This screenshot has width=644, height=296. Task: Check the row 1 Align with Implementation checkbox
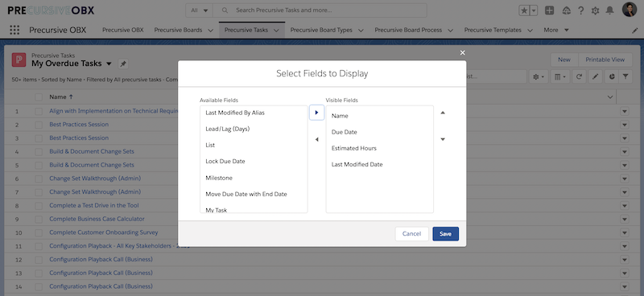pos(39,111)
